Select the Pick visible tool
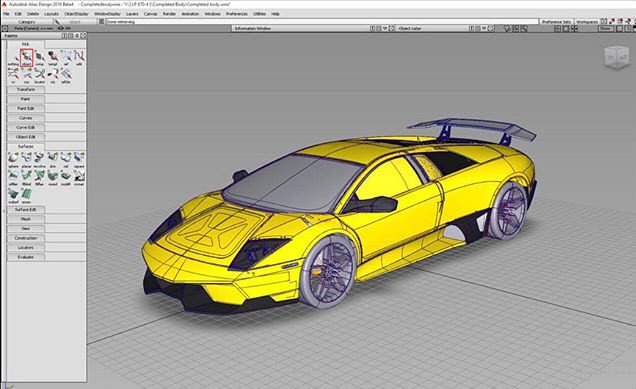636x389 pixels. click(x=53, y=75)
